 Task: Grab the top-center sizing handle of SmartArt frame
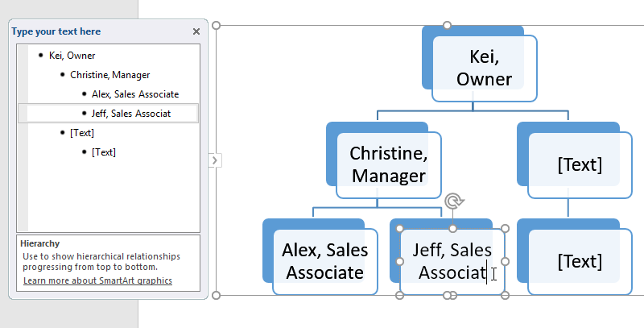click(448, 25)
